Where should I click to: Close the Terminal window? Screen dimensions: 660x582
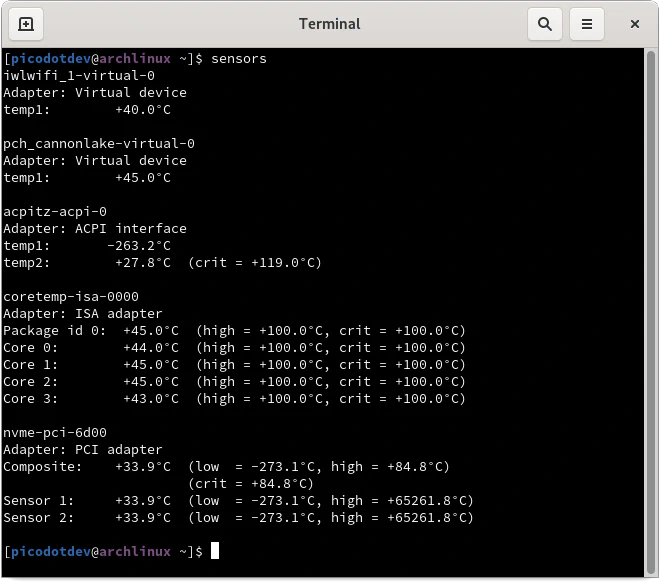pyautogui.click(x=634, y=23)
